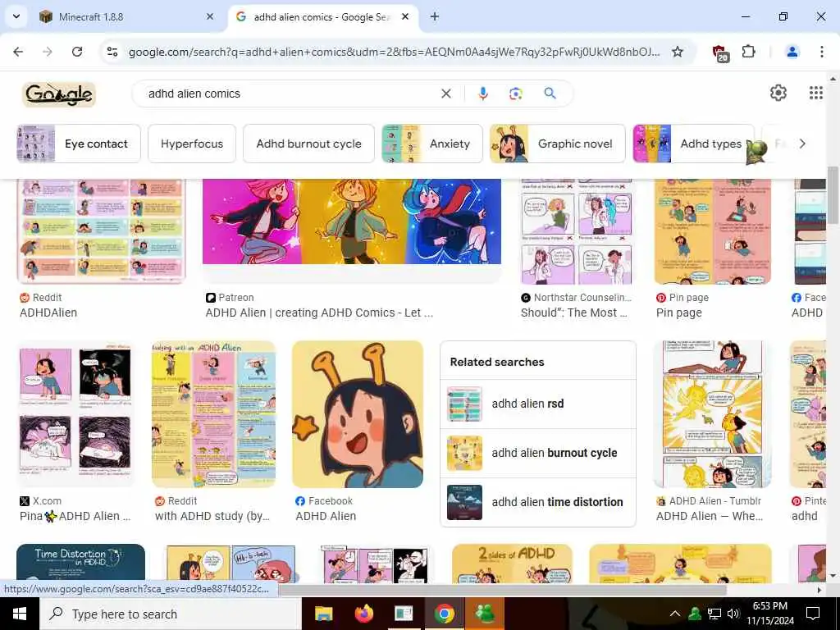This screenshot has width=840, height=630.
Task: Open the Patreon ADHD Alien banner image
Action: pyautogui.click(x=351, y=221)
